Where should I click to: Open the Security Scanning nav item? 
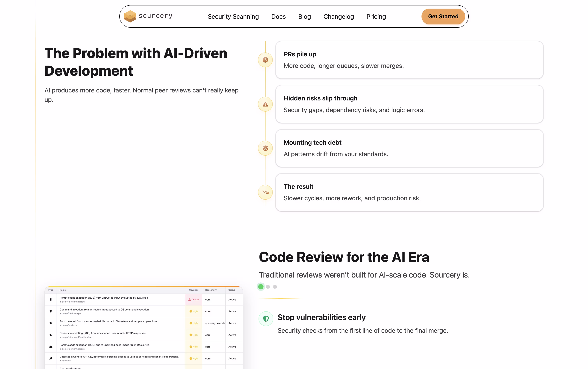coord(233,16)
